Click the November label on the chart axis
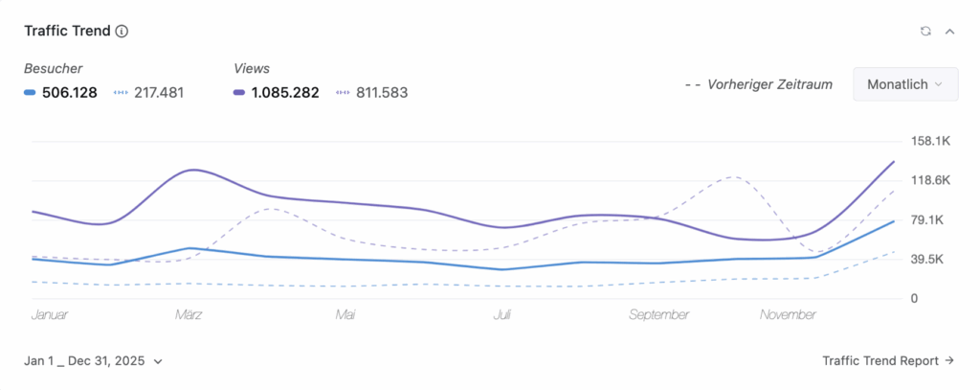 (788, 314)
